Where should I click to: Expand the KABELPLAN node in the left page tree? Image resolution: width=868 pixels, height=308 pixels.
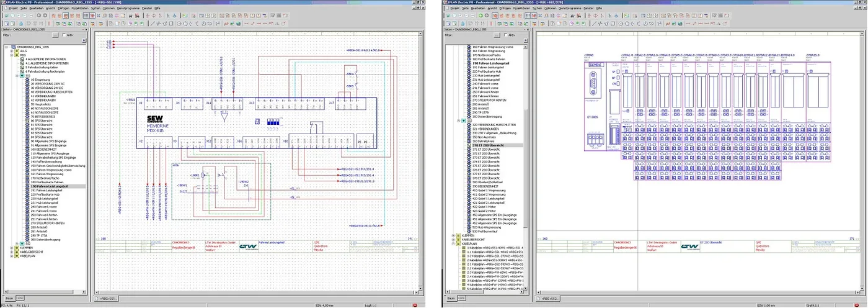(12, 256)
